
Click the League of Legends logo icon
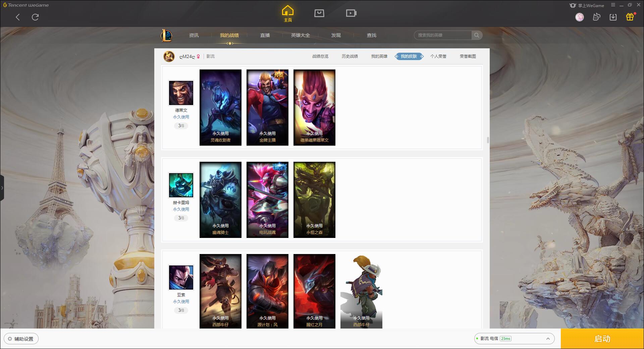(x=167, y=35)
